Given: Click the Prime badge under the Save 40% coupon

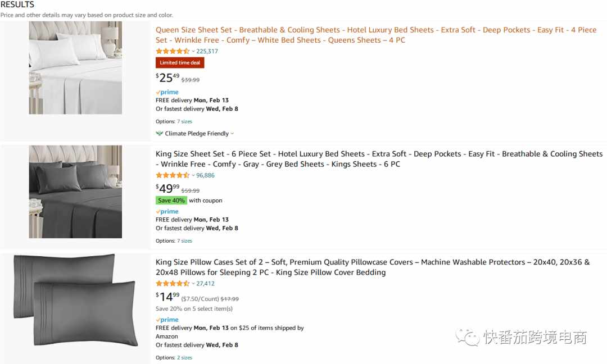Looking at the screenshot, I should 167,212.
